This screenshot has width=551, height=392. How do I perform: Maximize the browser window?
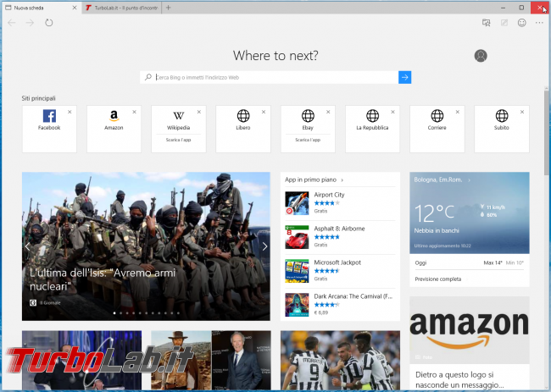521,8
